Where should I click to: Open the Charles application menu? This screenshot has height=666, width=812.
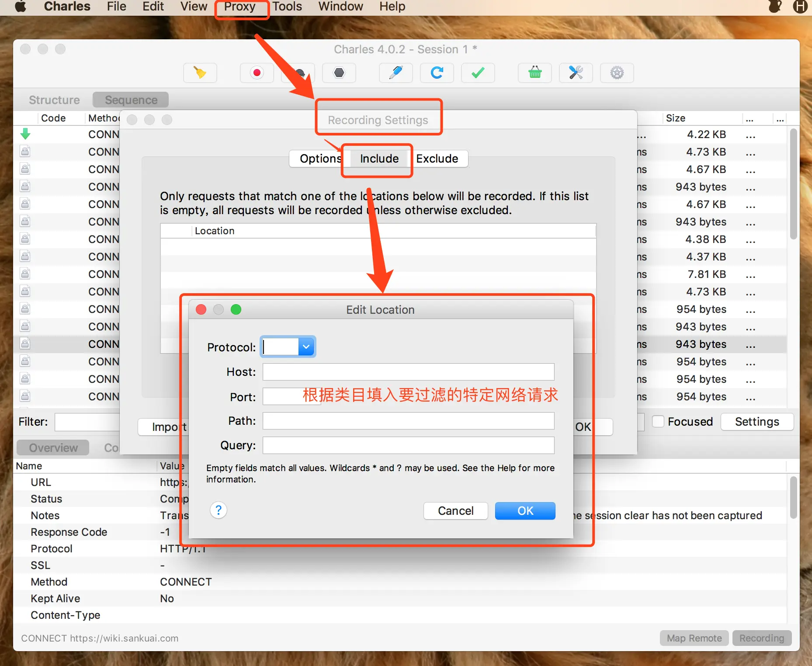point(67,7)
